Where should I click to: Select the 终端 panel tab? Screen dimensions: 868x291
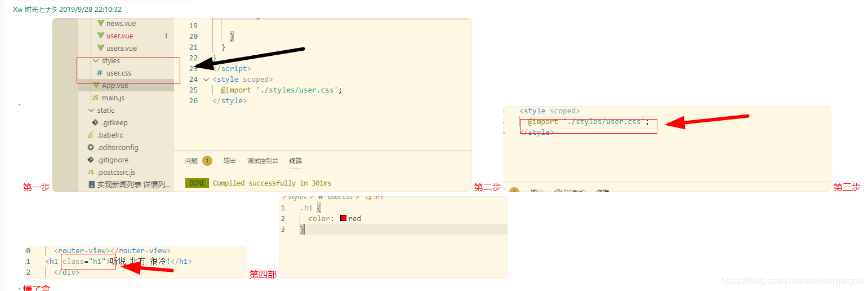(x=296, y=161)
